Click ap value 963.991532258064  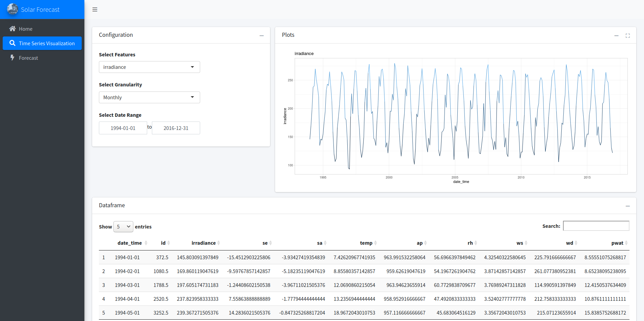(404, 257)
